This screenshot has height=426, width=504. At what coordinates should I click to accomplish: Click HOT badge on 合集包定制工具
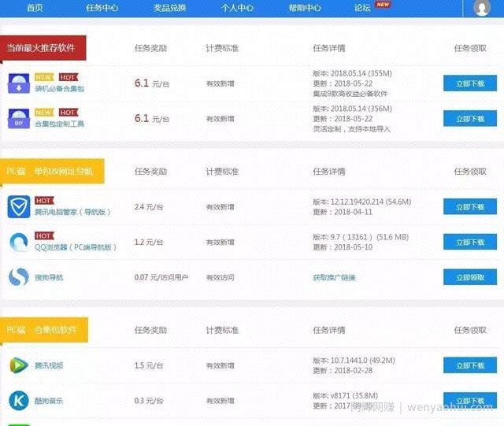(x=69, y=113)
